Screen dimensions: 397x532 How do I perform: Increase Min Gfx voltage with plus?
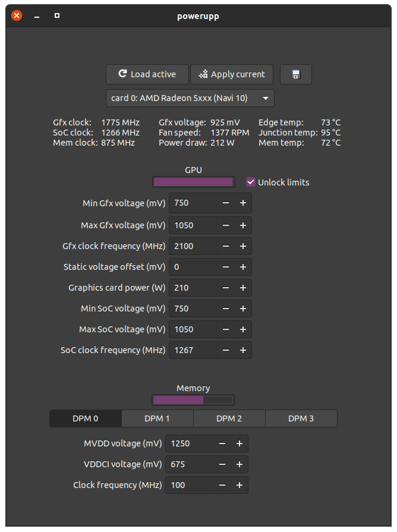(x=243, y=203)
